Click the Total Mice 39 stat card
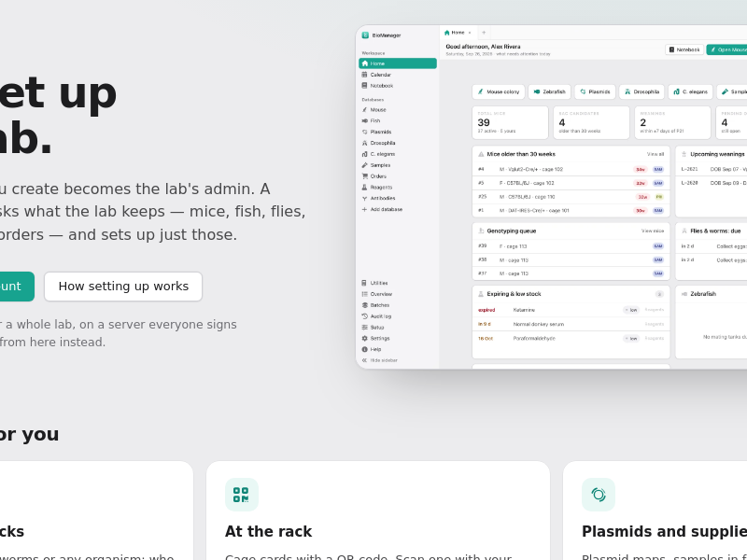This screenshot has width=747, height=560. tap(510, 123)
